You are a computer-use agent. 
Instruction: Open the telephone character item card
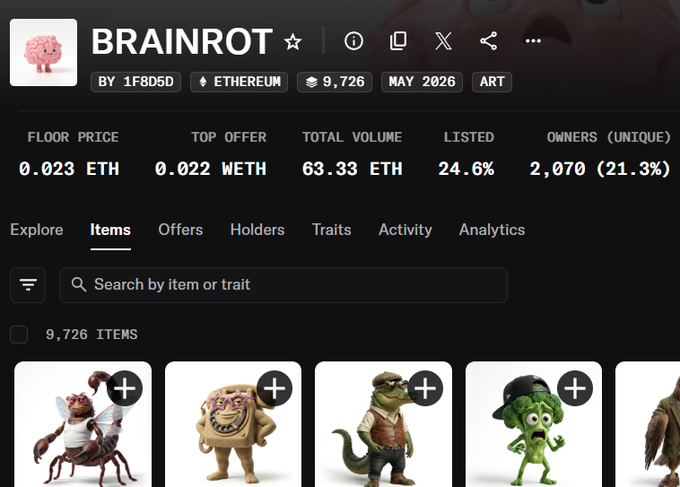point(233,424)
